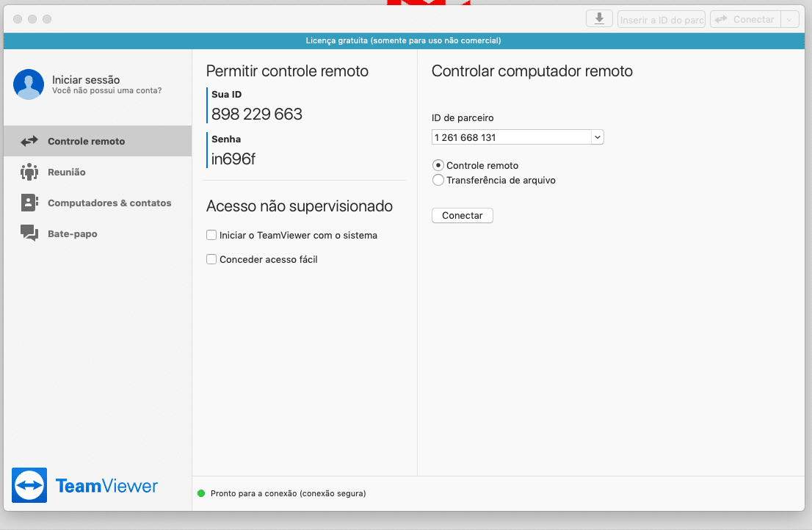This screenshot has width=812, height=530.
Task: Open the title bar Conectar dropdown arrow
Action: pyautogui.click(x=789, y=20)
